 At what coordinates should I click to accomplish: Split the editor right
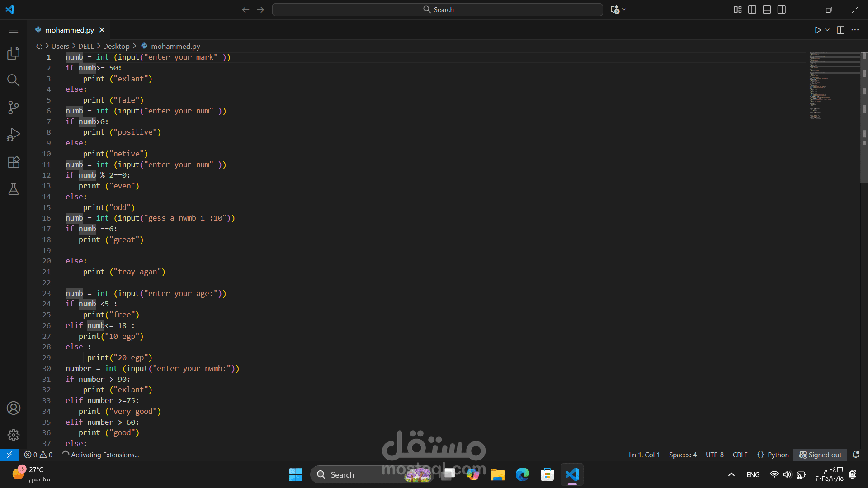click(840, 30)
